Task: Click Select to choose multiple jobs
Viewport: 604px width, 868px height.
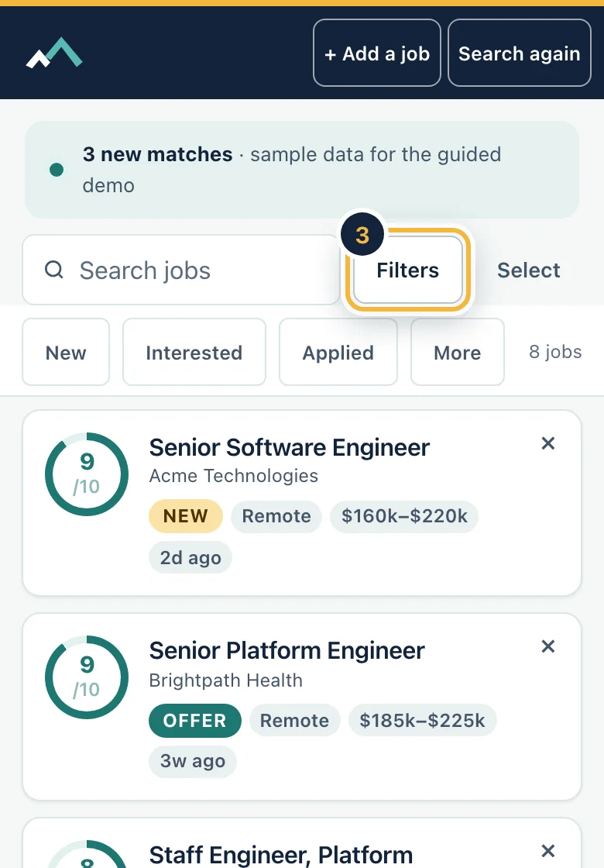Action: pyautogui.click(x=528, y=270)
